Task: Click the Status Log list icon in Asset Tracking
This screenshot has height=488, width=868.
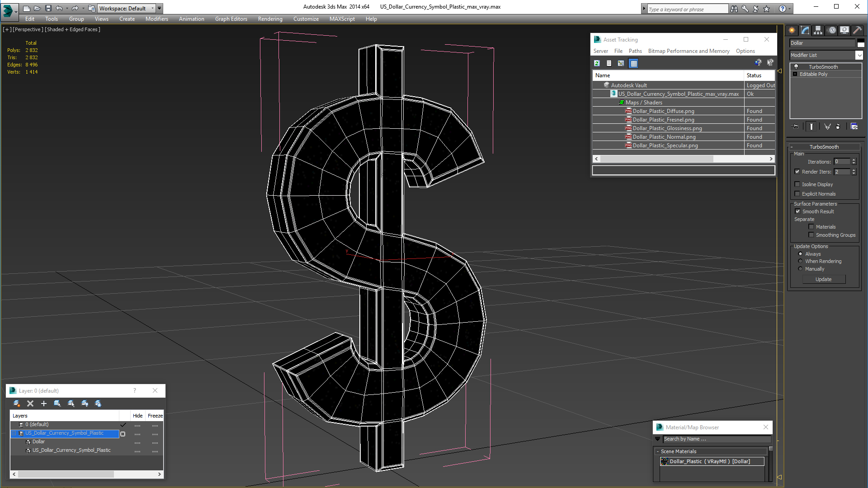Action: pyautogui.click(x=609, y=63)
